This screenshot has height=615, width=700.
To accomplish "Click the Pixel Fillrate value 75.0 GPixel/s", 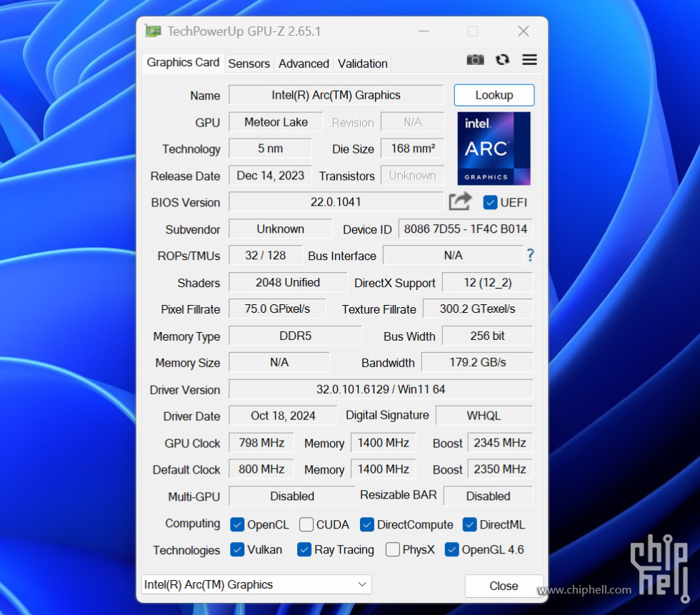I will [x=277, y=309].
